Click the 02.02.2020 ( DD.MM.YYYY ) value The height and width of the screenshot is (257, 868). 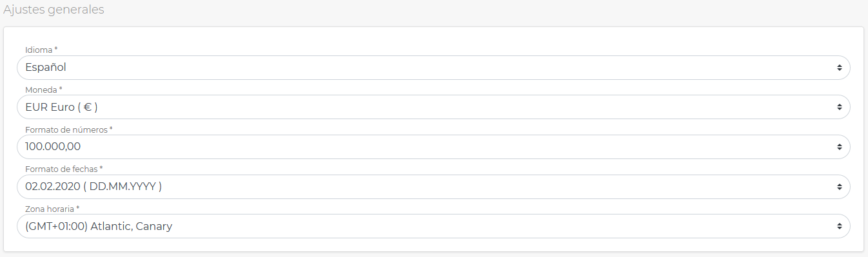(x=94, y=187)
